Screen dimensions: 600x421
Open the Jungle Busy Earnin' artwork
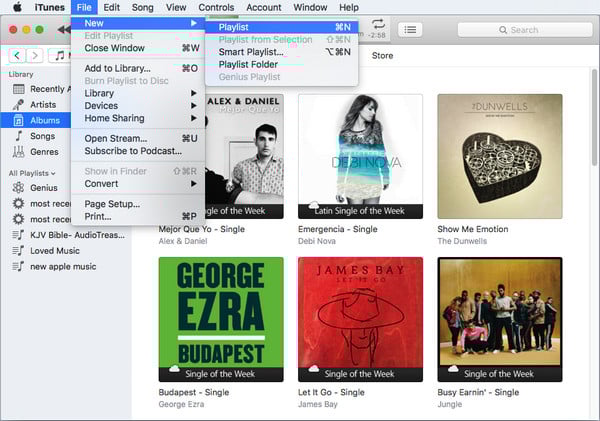pyautogui.click(x=500, y=319)
